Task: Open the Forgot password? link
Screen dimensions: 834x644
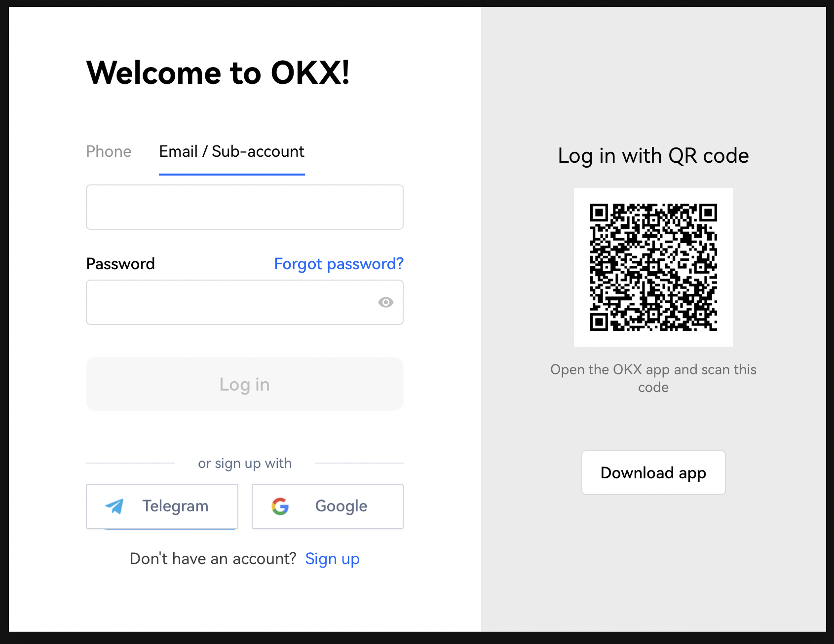Action: point(339,264)
